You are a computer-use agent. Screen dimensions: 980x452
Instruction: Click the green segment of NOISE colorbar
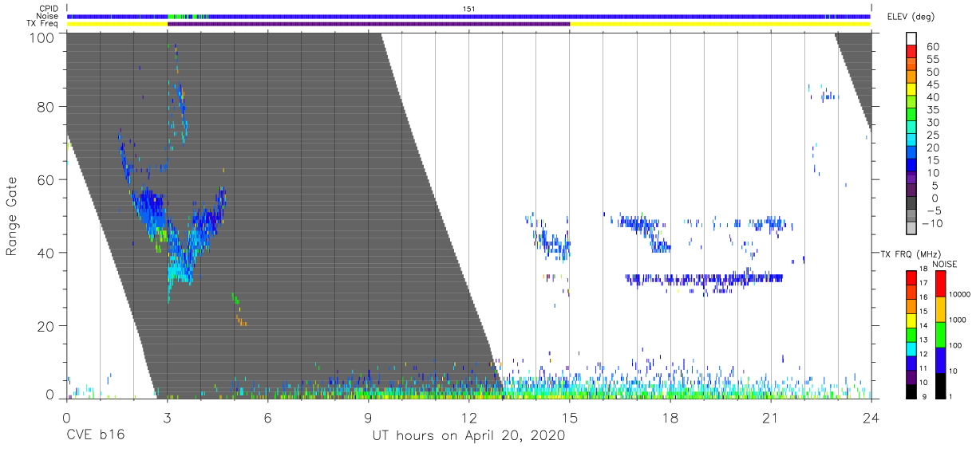tap(940, 334)
